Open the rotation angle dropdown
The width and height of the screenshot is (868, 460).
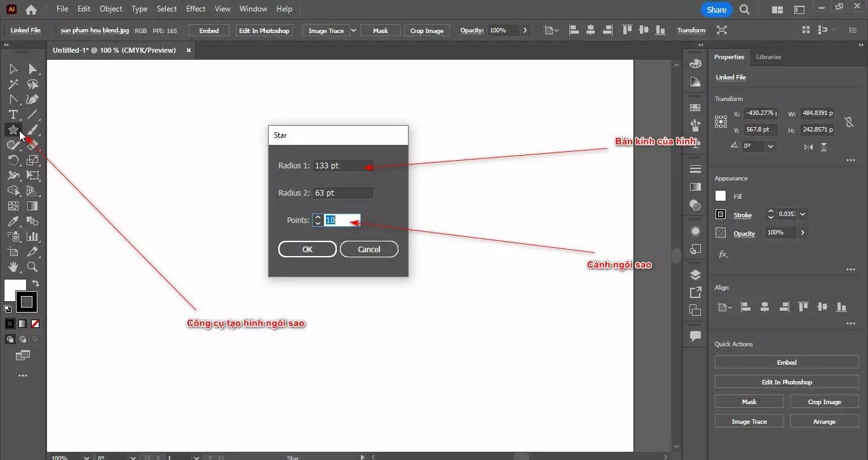771,146
